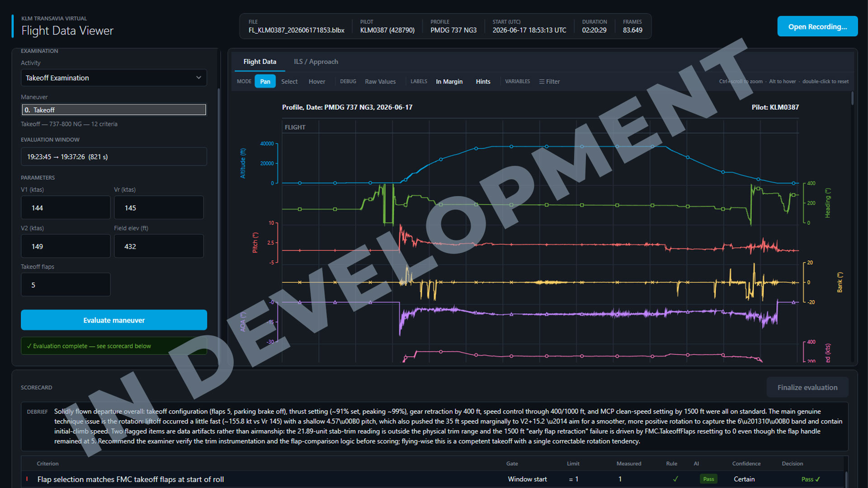
Task: Click the profile value PMDG 737 NG3
Action: click(x=453, y=30)
